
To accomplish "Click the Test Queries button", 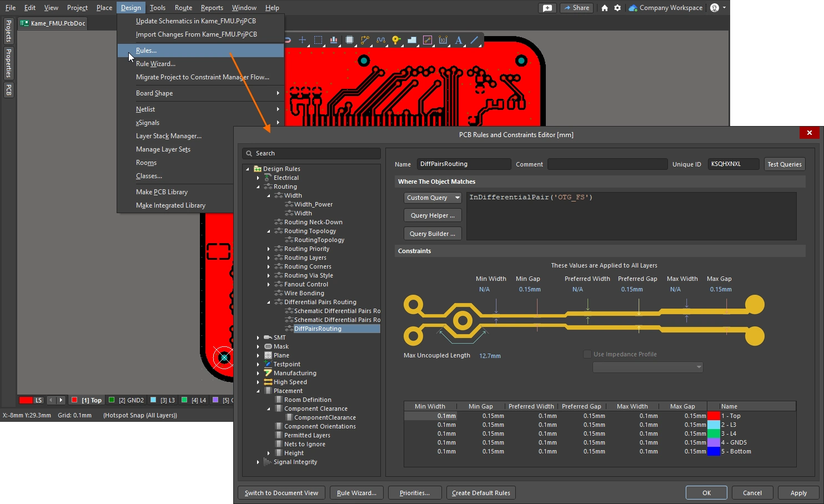I will tap(784, 164).
